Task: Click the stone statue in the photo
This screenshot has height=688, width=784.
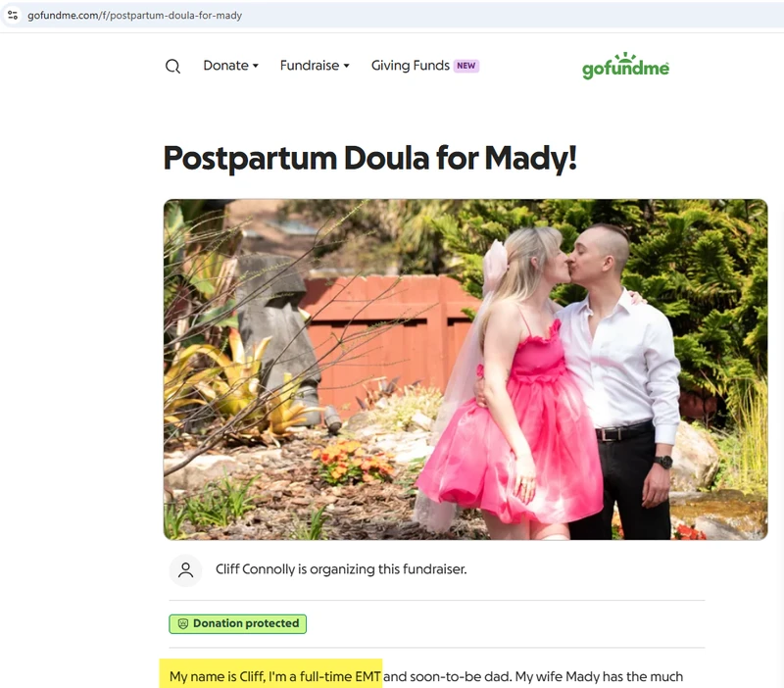Action: point(277,340)
